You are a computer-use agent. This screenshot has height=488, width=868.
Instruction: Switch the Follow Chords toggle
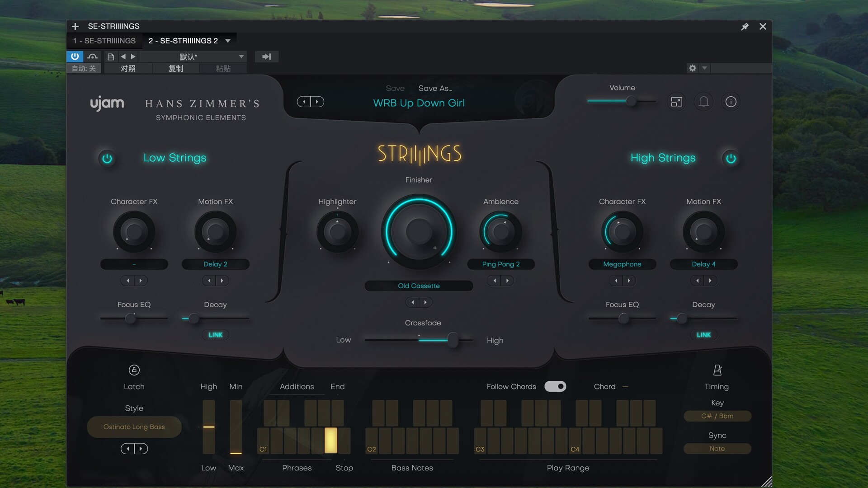tap(555, 386)
